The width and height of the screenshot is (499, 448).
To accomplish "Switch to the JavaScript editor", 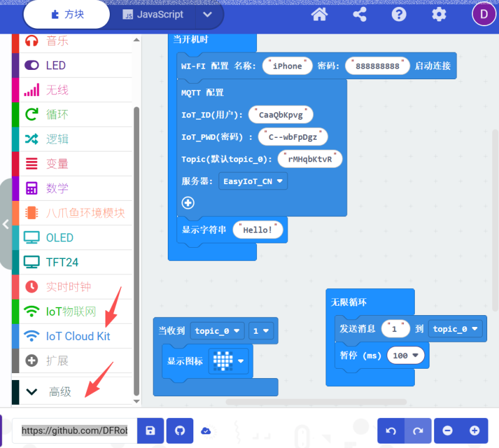I will click(x=153, y=14).
